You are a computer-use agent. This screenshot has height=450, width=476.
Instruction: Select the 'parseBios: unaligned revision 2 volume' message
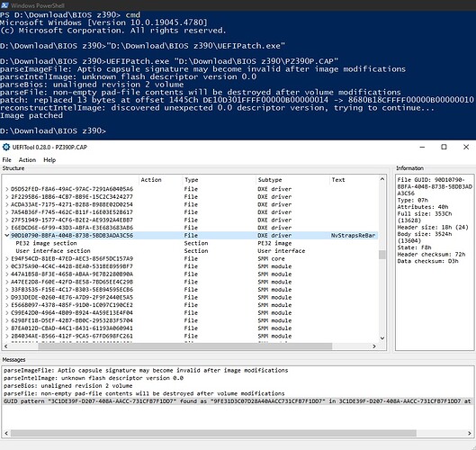pos(238,386)
